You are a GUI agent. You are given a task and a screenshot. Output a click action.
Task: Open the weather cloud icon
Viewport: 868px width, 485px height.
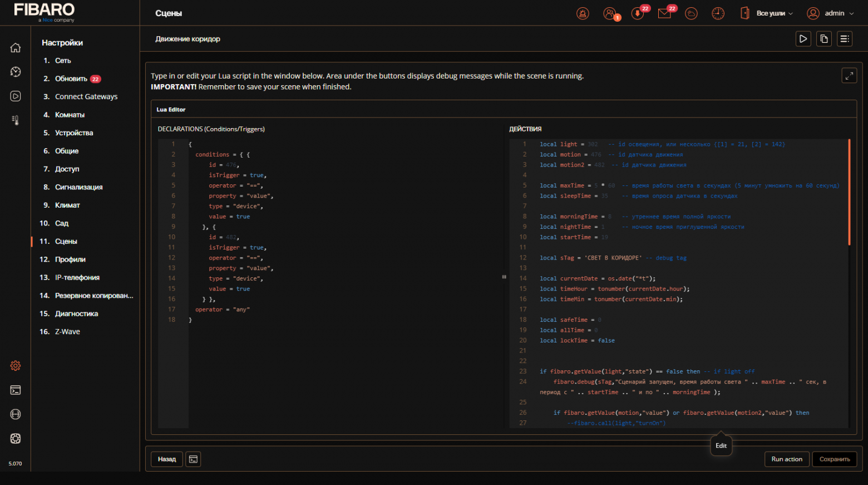tap(691, 13)
